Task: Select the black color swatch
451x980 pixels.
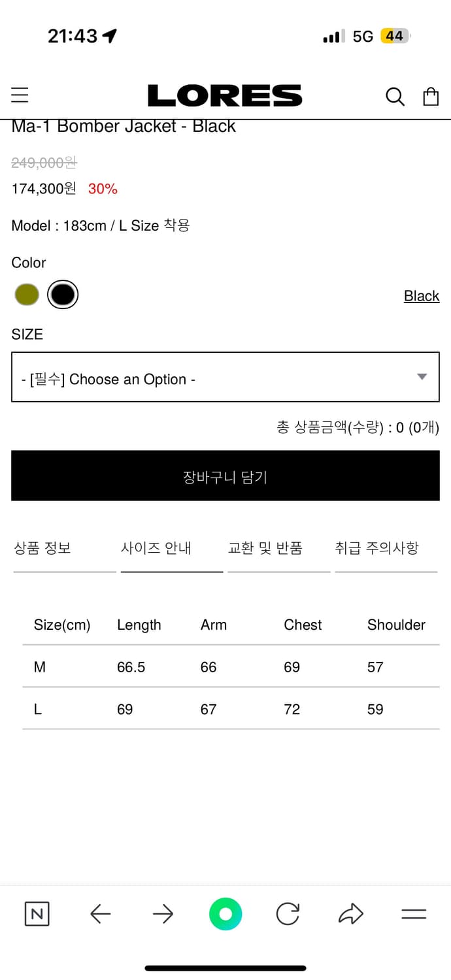Action: tap(63, 294)
